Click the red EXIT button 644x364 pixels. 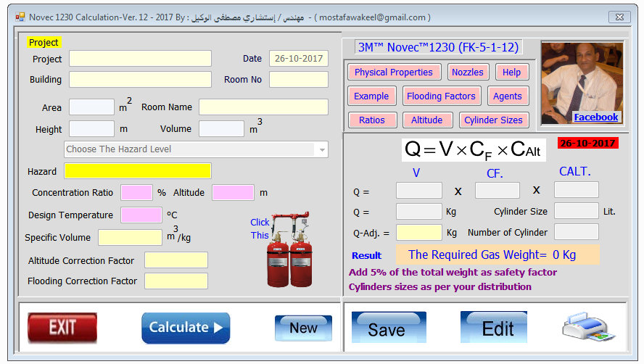62,328
